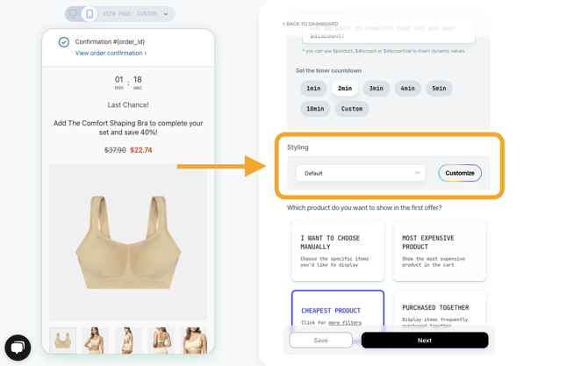This screenshot has height=366, width=588.
Task: Open View order confirmation link
Action: click(111, 54)
